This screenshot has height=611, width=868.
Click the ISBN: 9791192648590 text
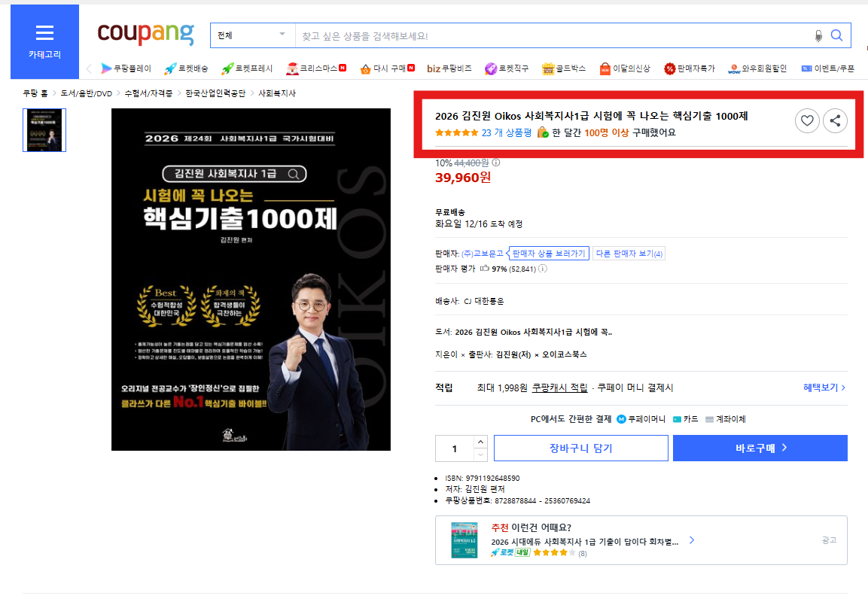[x=482, y=478]
